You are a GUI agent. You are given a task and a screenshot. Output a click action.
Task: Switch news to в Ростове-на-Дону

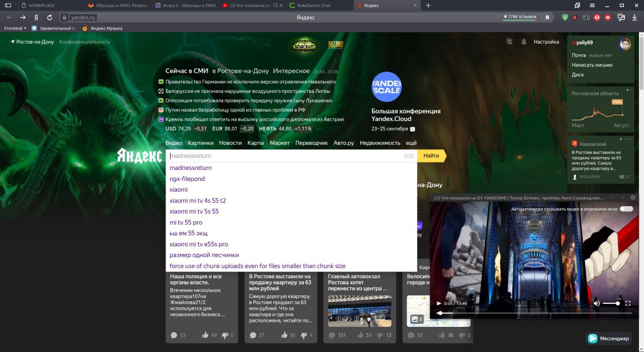point(240,71)
